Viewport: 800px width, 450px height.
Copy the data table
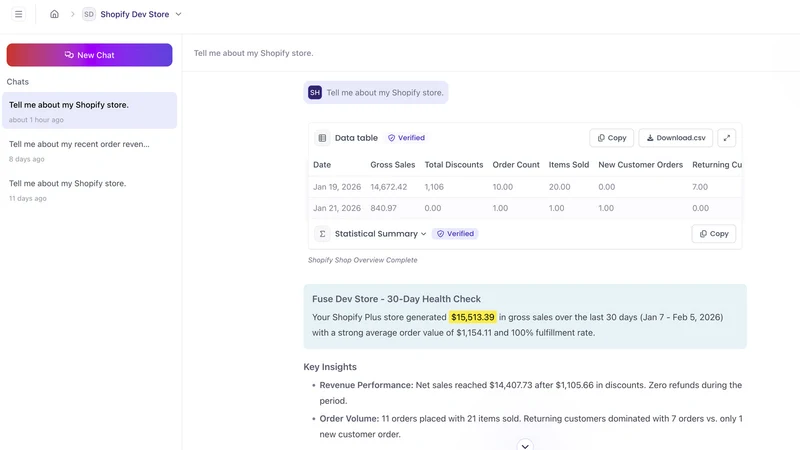(611, 138)
